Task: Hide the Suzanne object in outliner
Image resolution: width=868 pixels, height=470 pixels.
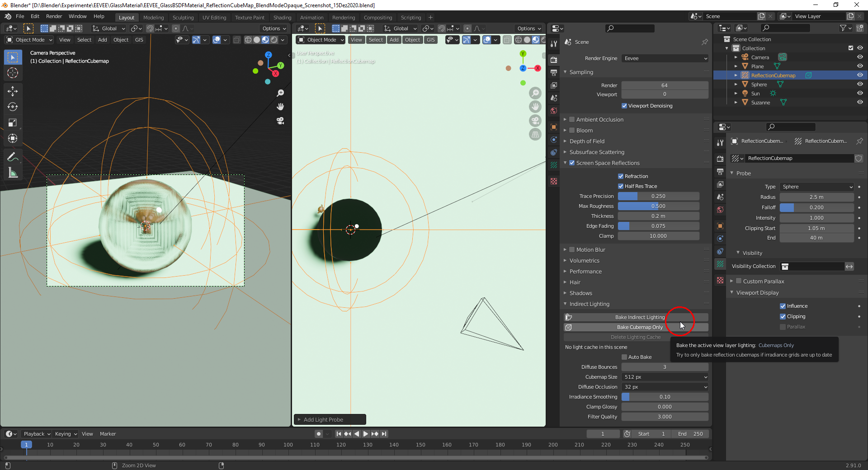Action: (860, 103)
